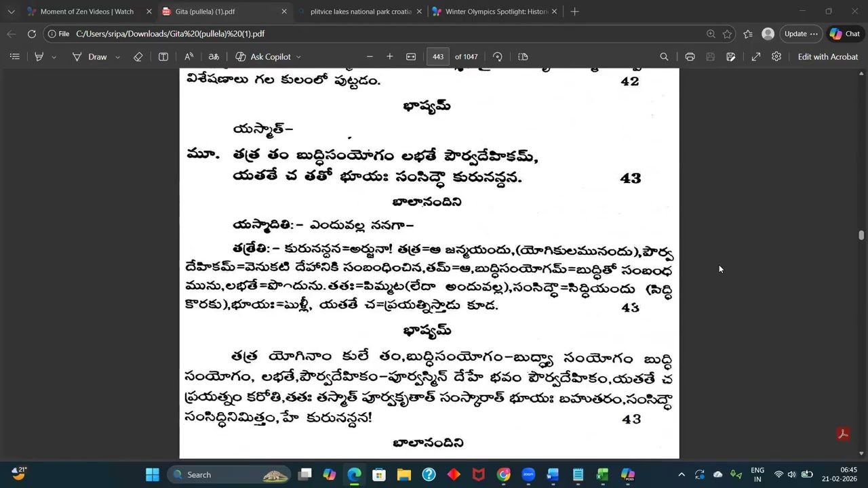Activate the Draw tool
868x488 pixels.
pyautogui.click(x=90, y=57)
